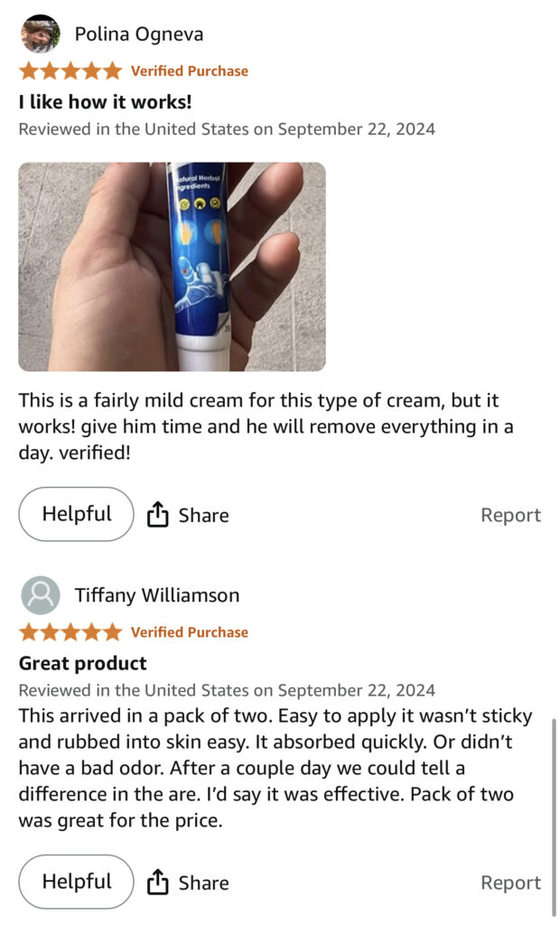The width and height of the screenshot is (560, 925).
Task: Click the Tiffany Williamson reviewer name
Action: coord(157,595)
